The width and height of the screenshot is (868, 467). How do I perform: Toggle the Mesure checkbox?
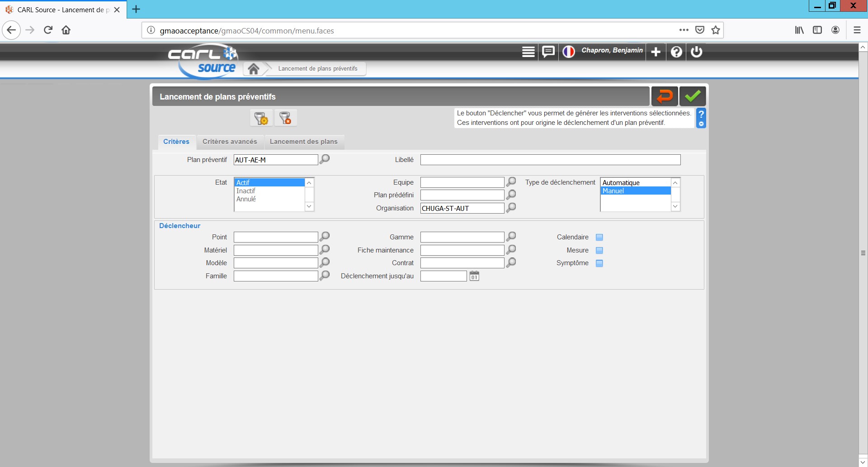[599, 250]
